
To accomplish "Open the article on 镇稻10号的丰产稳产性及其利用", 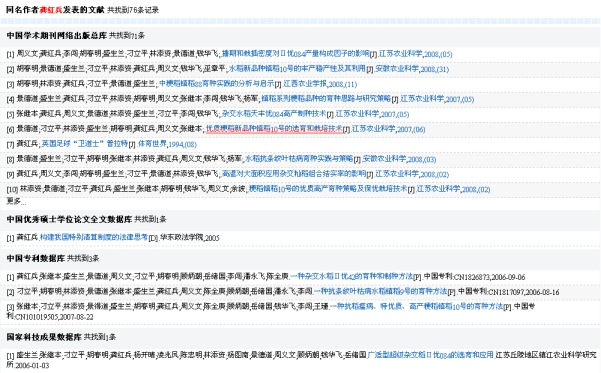I will click(x=297, y=69).
